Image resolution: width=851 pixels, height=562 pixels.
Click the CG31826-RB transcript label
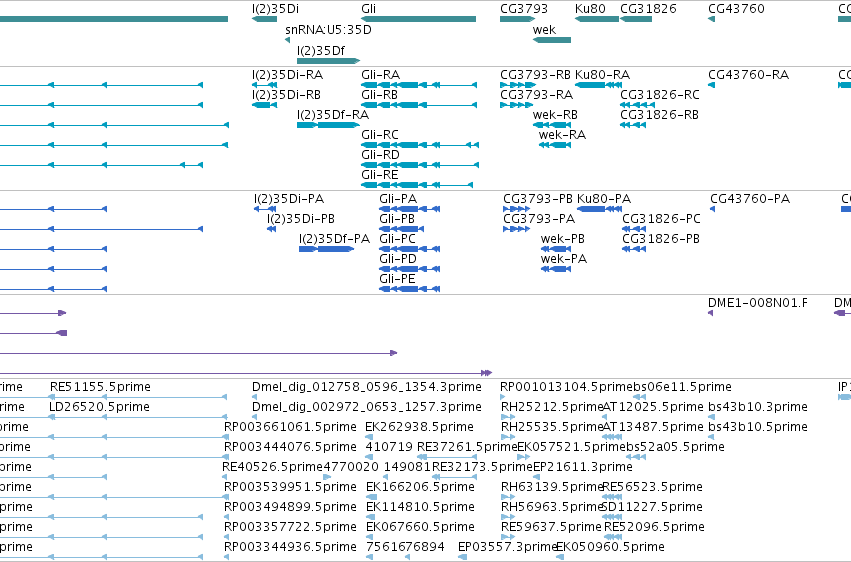(659, 115)
